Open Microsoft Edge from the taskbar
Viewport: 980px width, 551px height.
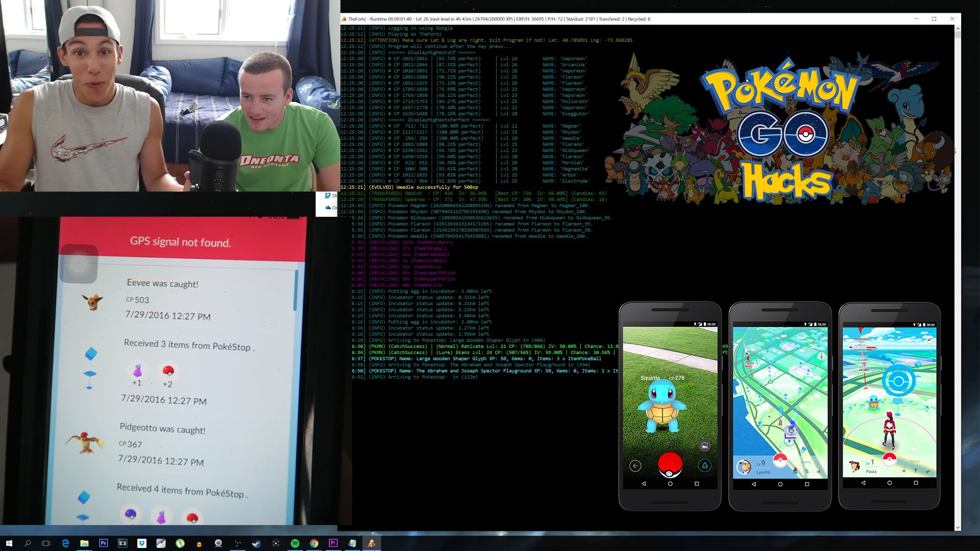tap(65, 543)
